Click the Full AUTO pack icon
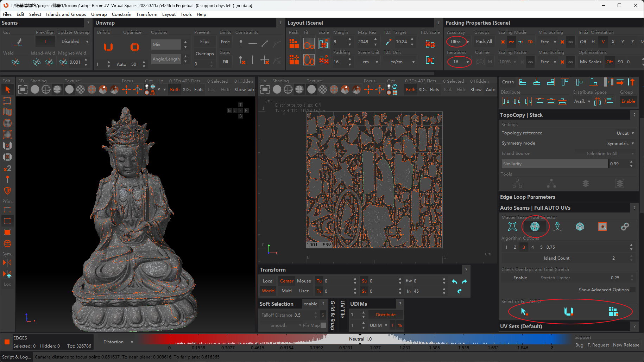 pyautogui.click(x=613, y=312)
